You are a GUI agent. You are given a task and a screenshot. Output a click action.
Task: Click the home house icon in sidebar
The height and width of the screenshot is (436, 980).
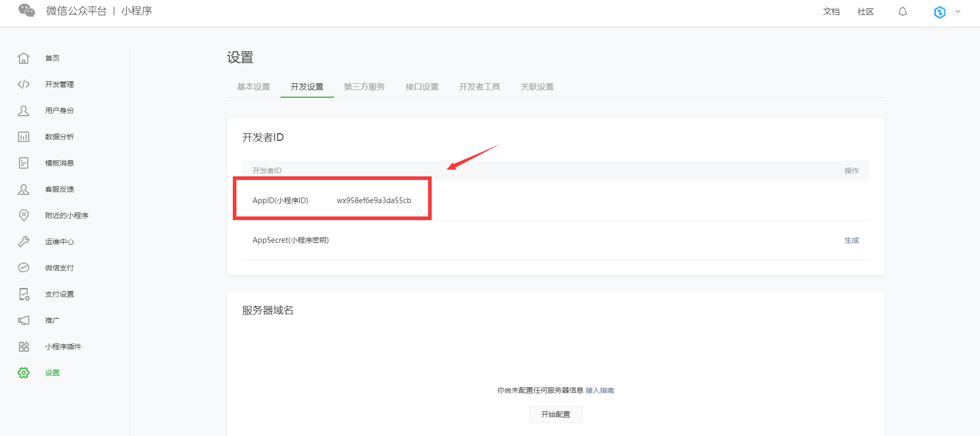coord(24,58)
